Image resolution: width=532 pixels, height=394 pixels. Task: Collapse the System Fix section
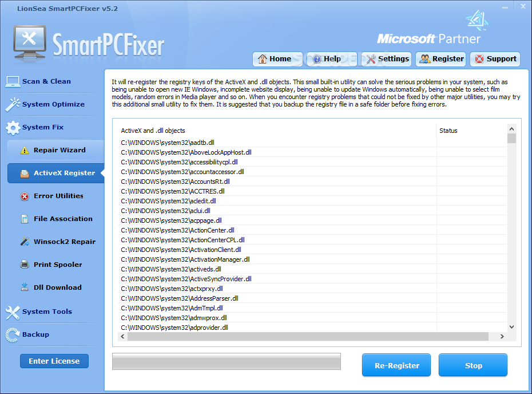point(43,127)
